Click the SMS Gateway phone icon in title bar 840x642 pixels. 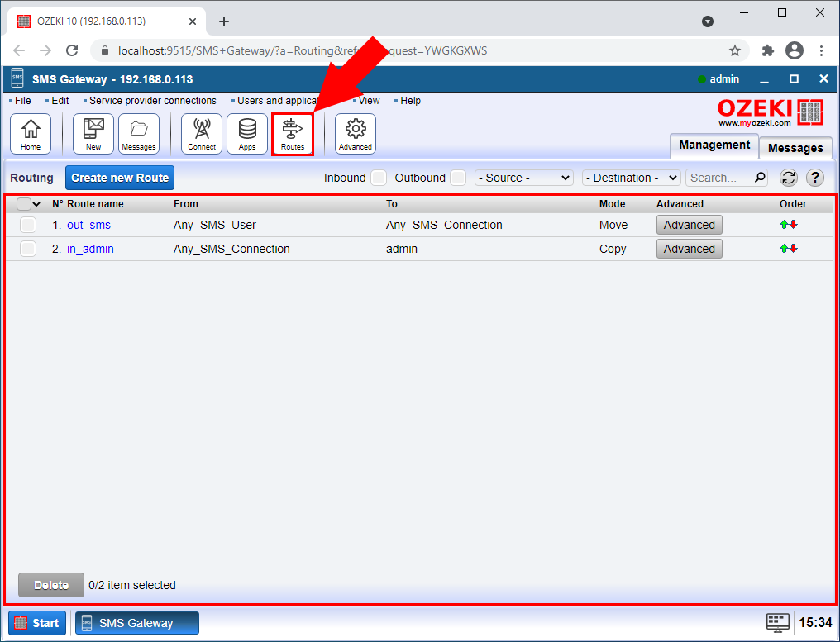17,78
